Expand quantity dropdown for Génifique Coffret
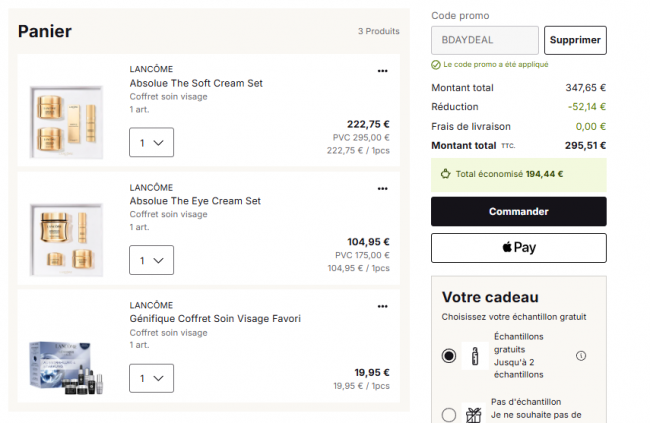 (151, 378)
